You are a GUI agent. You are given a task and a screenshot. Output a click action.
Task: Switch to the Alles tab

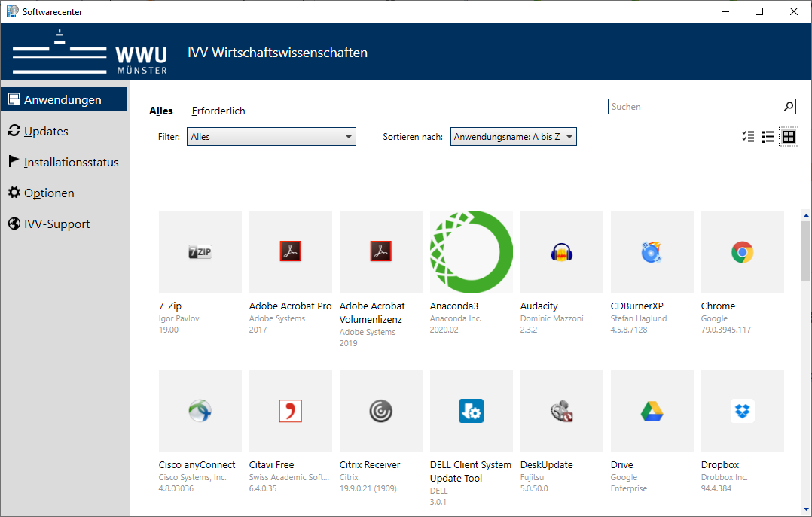[161, 111]
